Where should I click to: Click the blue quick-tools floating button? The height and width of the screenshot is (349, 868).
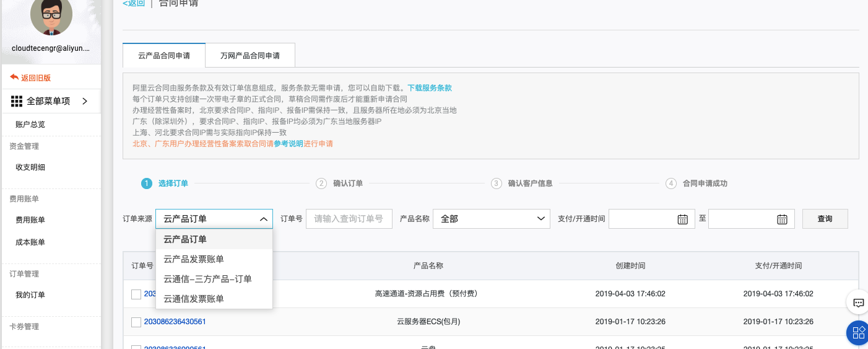(857, 332)
